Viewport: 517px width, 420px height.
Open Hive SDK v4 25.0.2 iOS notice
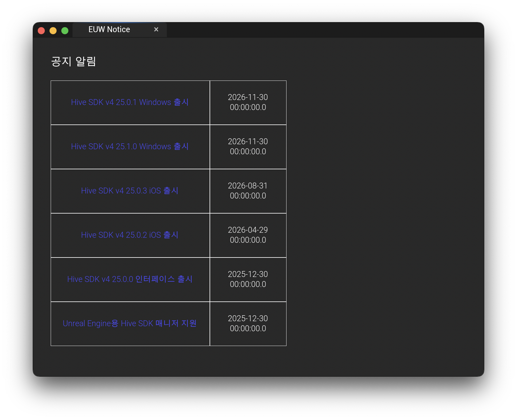click(x=130, y=235)
